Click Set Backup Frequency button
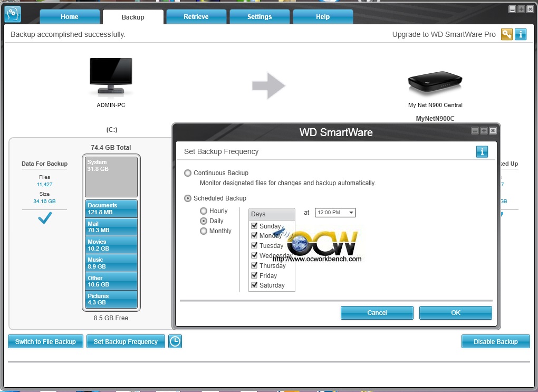Image resolution: width=538 pixels, height=392 pixels. click(x=126, y=341)
